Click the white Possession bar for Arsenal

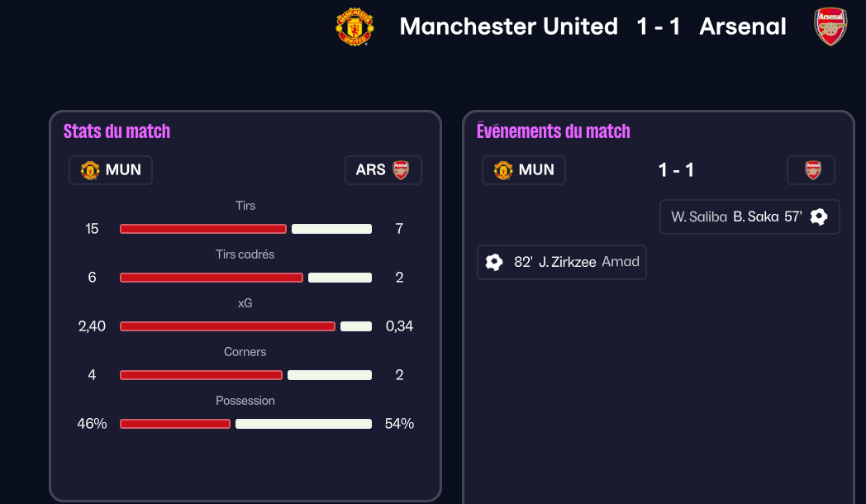click(303, 424)
